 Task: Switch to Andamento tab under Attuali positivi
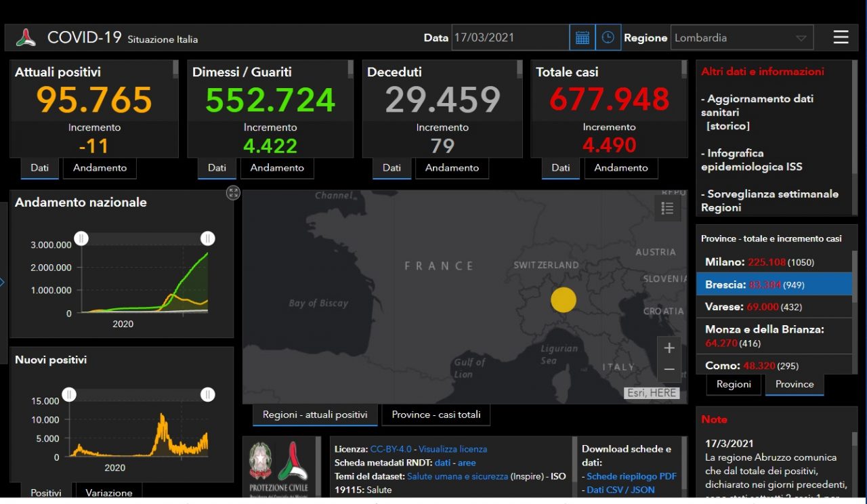click(x=100, y=168)
